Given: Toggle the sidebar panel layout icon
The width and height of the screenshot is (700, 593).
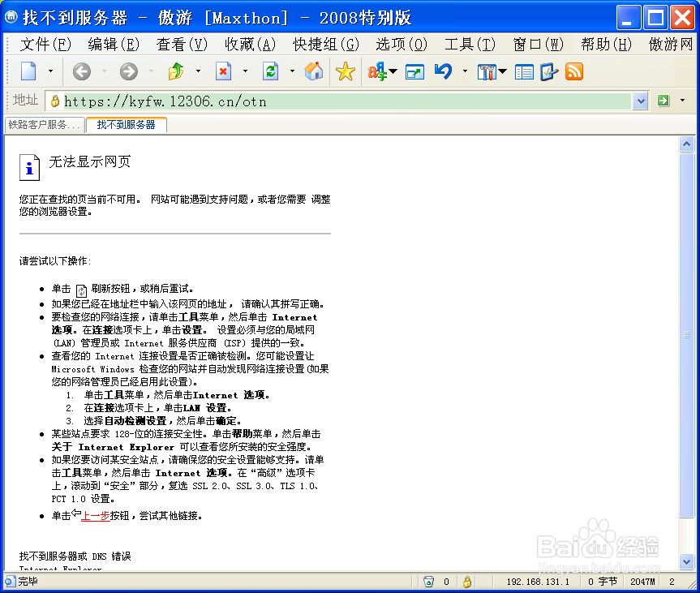Looking at the screenshot, I should point(524,72).
